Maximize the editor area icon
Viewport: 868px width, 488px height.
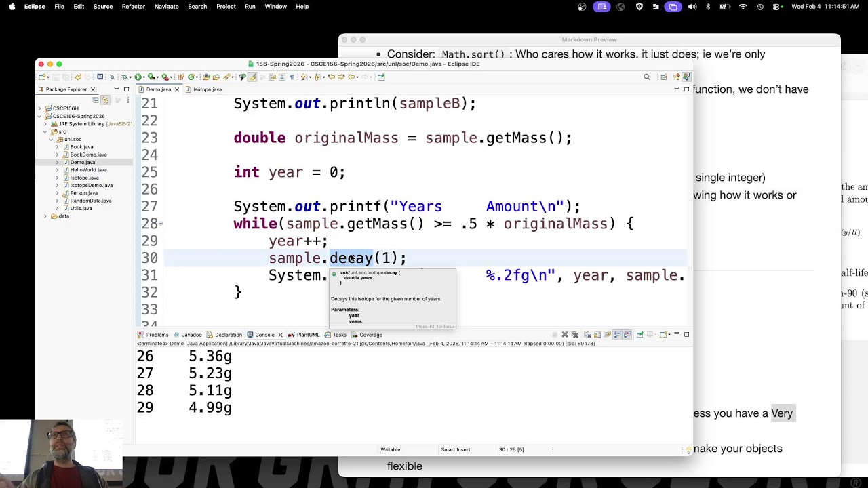point(686,89)
